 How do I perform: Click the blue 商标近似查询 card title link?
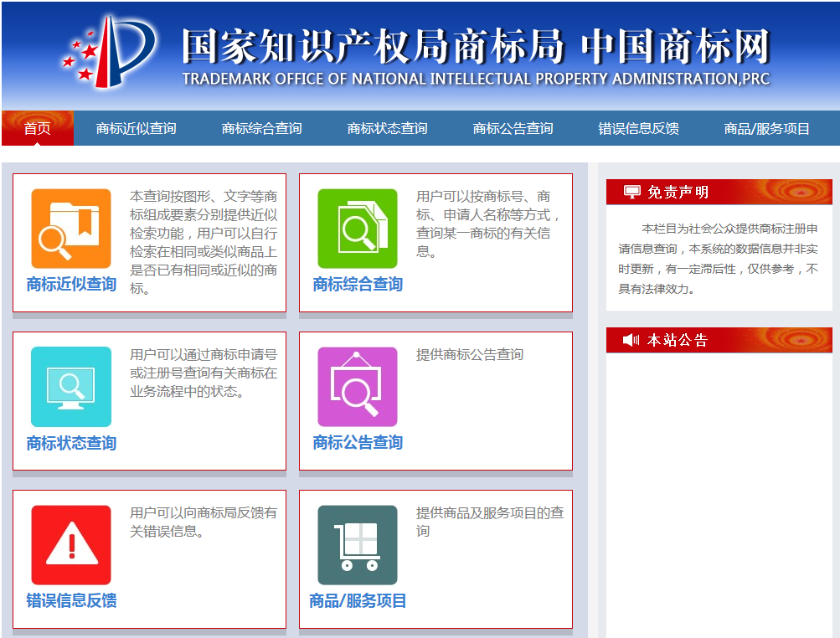pyautogui.click(x=71, y=285)
